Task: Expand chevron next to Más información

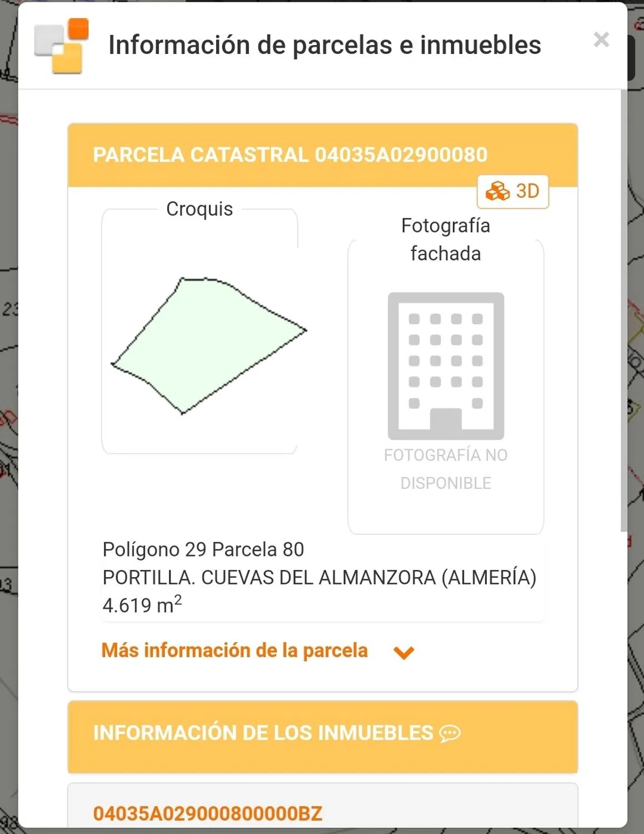Action: point(404,652)
